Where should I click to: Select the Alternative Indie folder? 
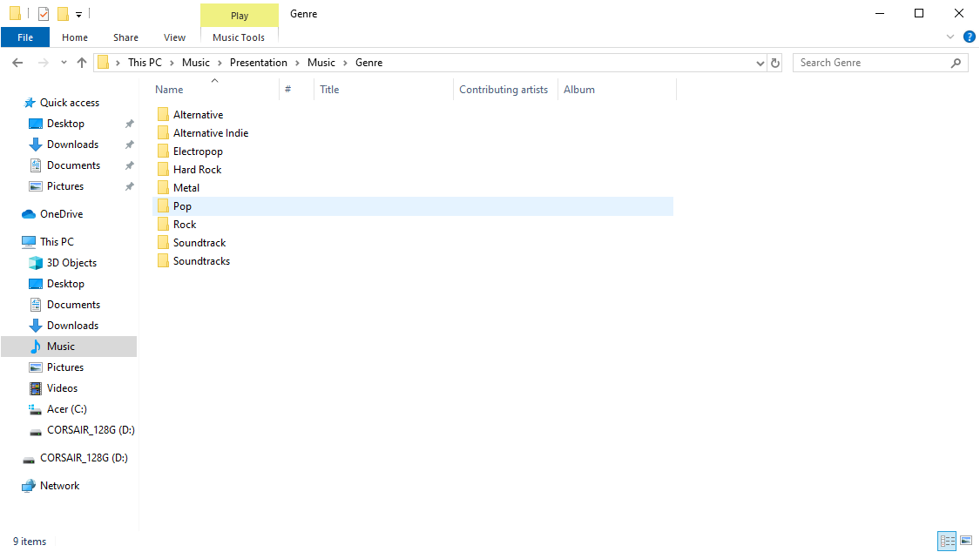tap(211, 133)
